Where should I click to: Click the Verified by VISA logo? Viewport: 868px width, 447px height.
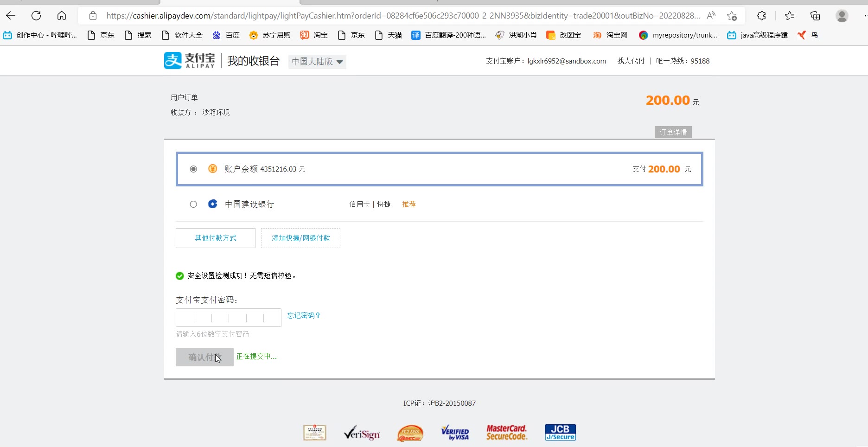coord(455,433)
